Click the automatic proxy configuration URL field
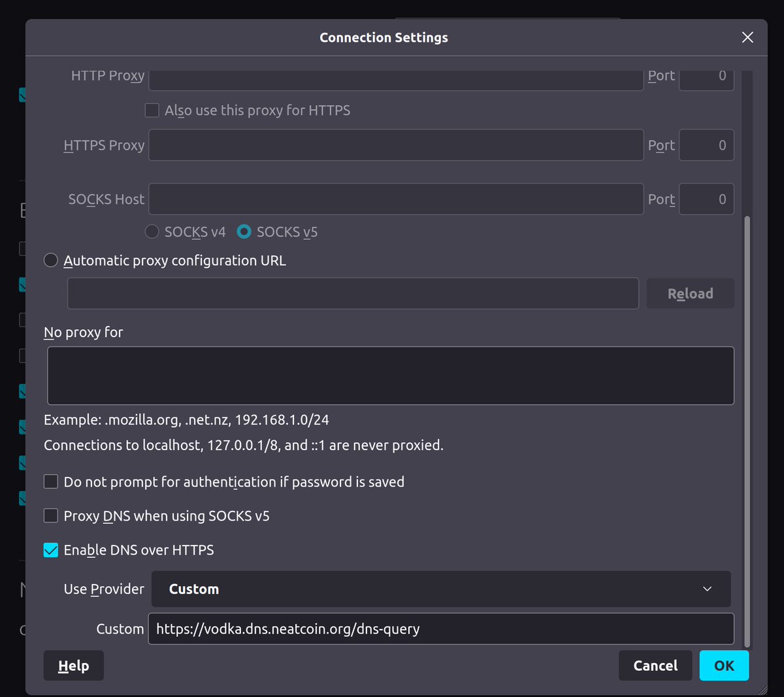The image size is (784, 697). click(x=353, y=293)
